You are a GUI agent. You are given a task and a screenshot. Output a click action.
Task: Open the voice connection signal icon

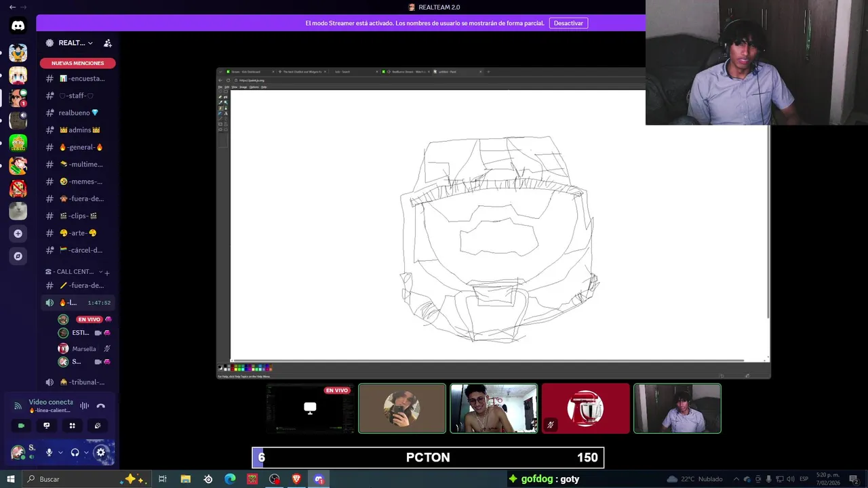18,406
